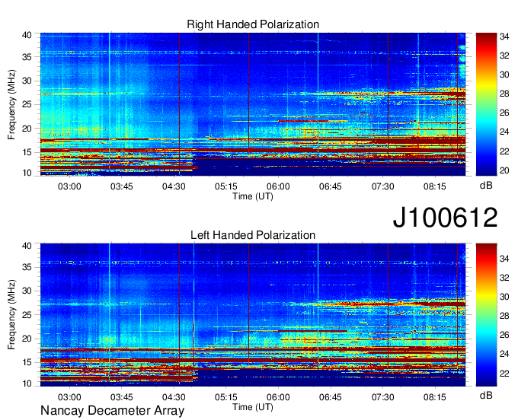This screenshot has width=518, height=420.
Task: Pick the 03:45 time tick of Left Handed plot
Action: [x=122, y=397]
